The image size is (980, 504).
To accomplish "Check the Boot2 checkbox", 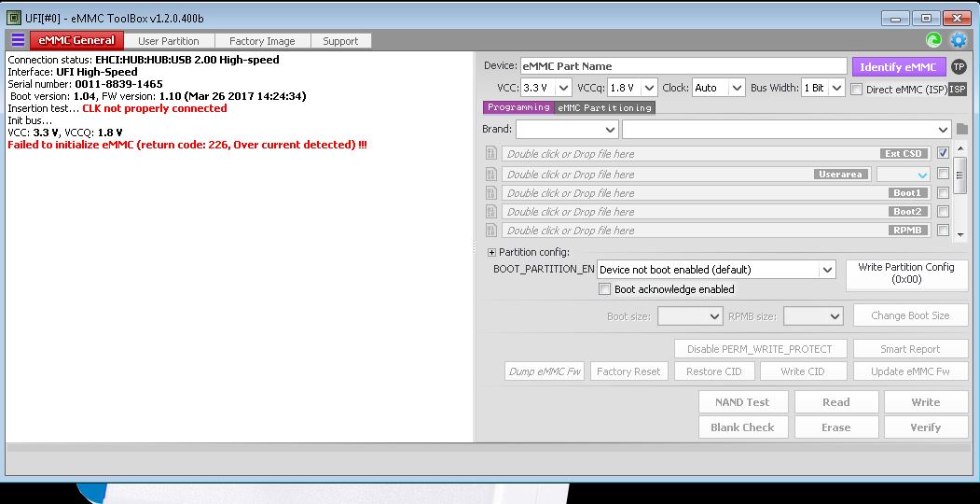I will point(943,211).
